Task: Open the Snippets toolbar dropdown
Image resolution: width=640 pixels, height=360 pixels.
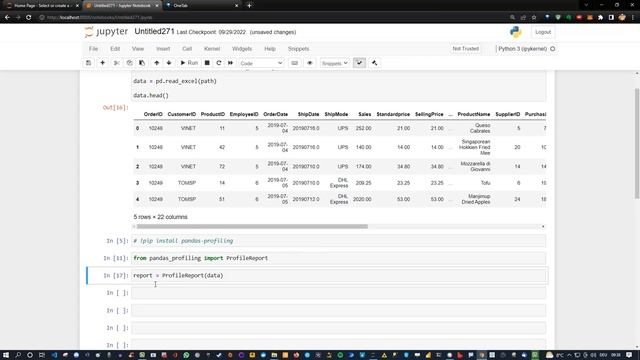Action: point(334,63)
